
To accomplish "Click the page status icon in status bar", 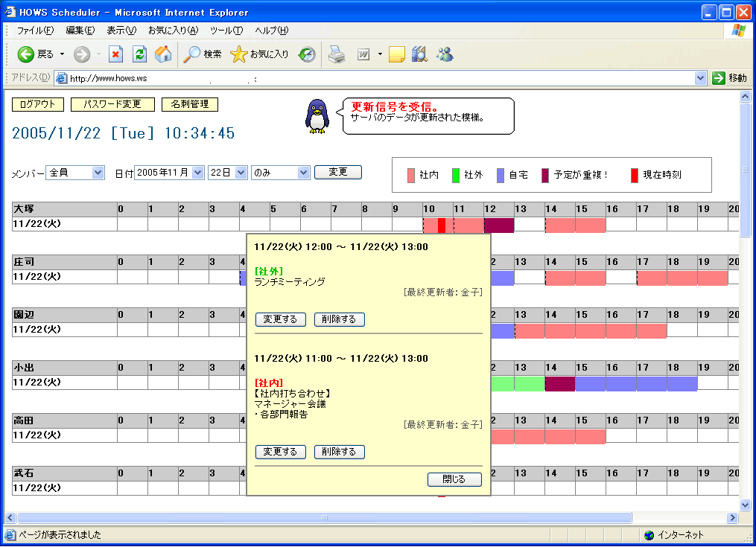I will coord(10,535).
